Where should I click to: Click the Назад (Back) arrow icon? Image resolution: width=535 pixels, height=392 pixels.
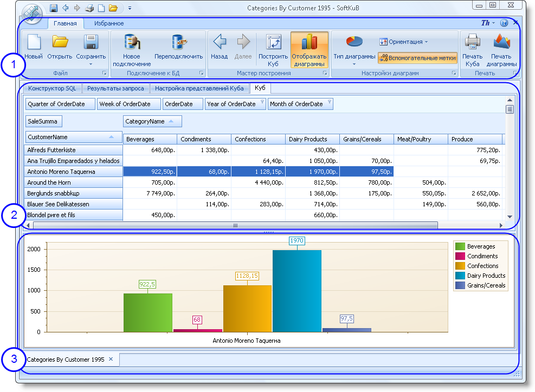tap(219, 42)
